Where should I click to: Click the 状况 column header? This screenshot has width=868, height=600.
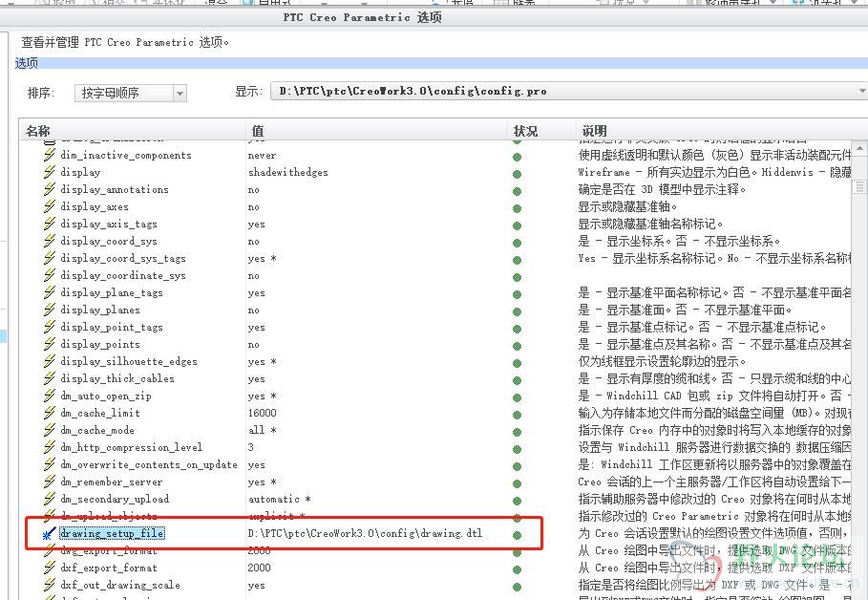tap(525, 131)
